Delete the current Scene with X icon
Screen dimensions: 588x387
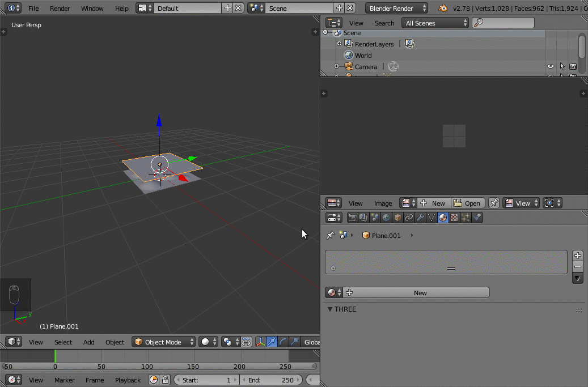click(350, 8)
